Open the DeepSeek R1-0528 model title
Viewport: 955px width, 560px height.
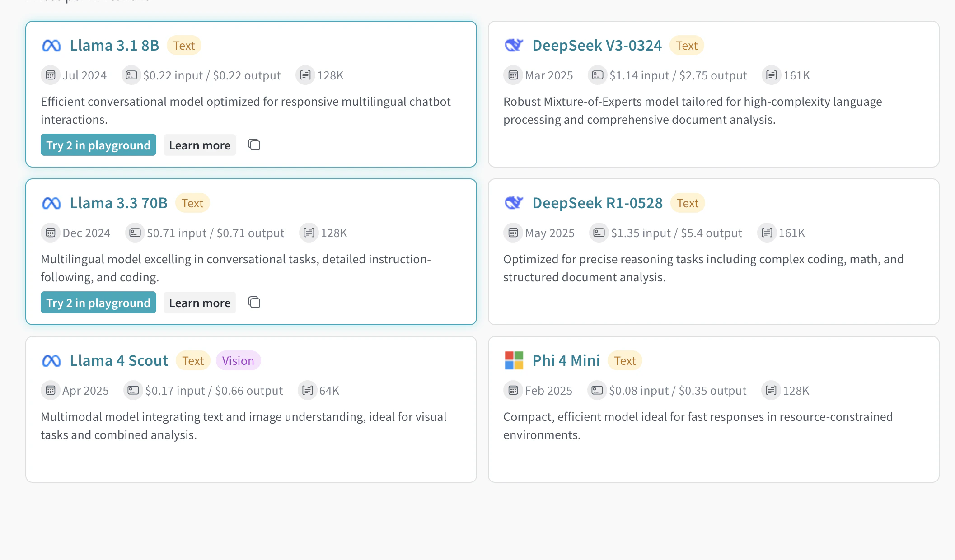pos(597,203)
